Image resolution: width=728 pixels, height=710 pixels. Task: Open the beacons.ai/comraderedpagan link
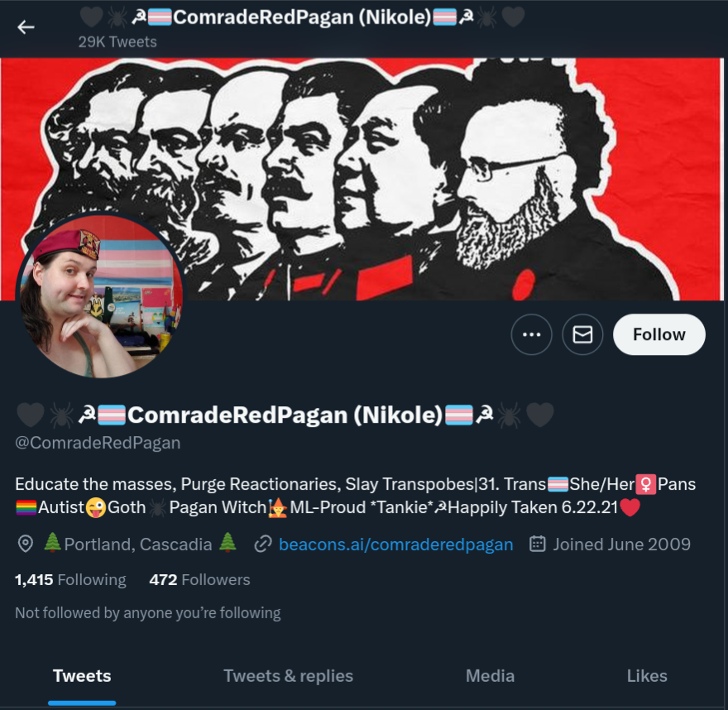[395, 544]
